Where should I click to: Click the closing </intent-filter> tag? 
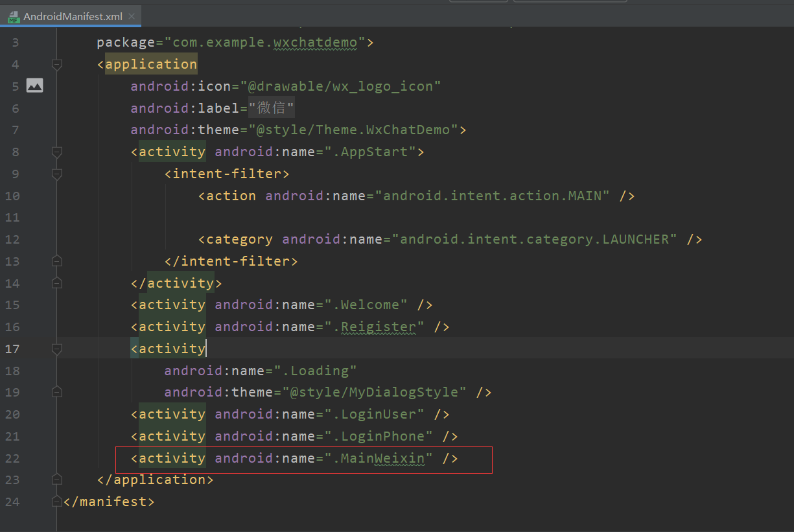[x=231, y=261]
